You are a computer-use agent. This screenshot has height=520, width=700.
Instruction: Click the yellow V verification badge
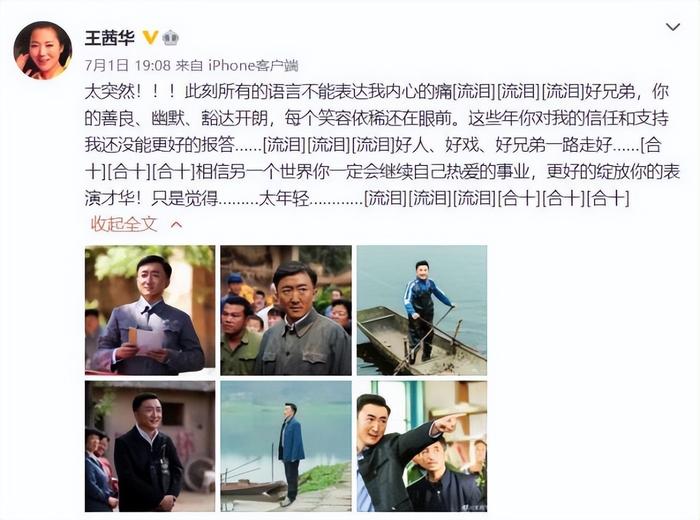click(x=150, y=37)
